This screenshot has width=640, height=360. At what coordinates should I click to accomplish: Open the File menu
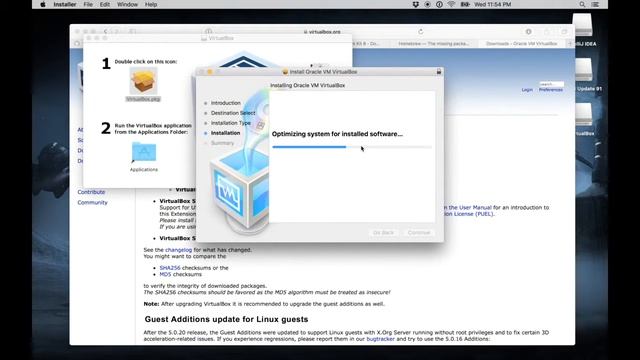click(x=88, y=4)
